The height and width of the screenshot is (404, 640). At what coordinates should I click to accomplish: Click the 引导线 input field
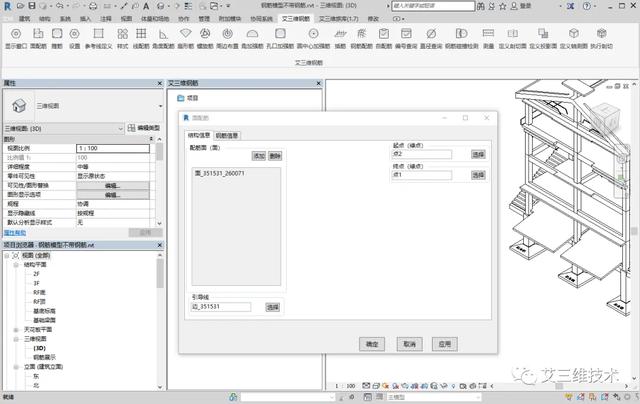coord(225,307)
